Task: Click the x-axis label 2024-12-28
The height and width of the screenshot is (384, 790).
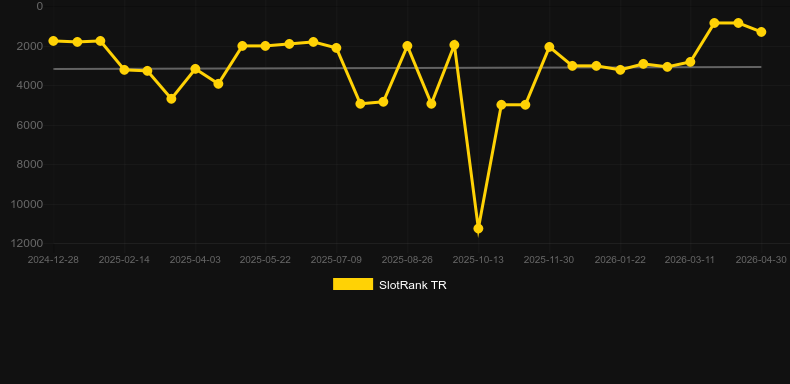Action: point(53,260)
